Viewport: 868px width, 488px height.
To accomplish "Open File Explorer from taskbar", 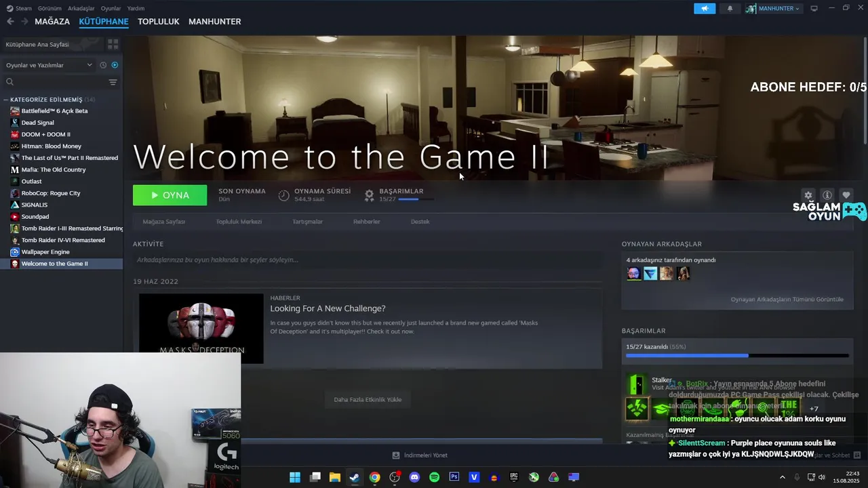I will click(334, 477).
